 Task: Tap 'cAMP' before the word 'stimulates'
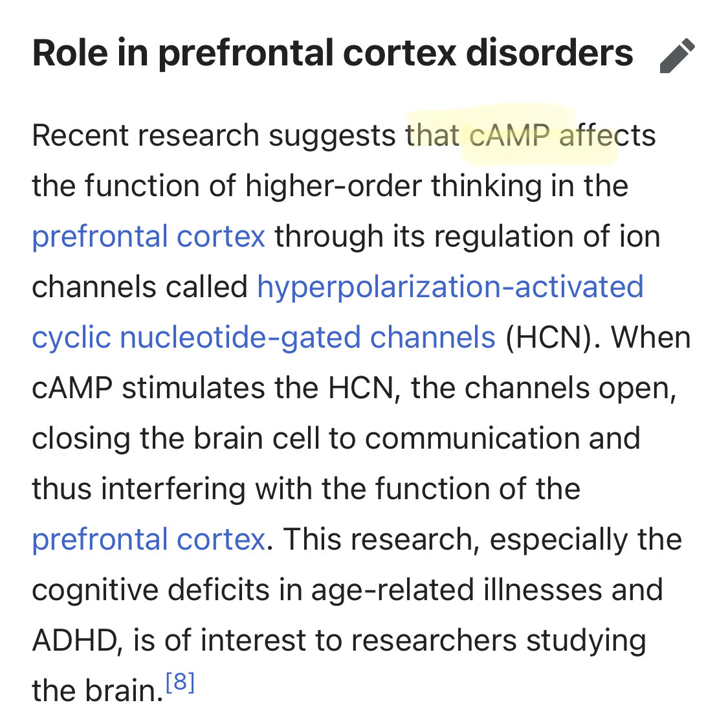72,388
